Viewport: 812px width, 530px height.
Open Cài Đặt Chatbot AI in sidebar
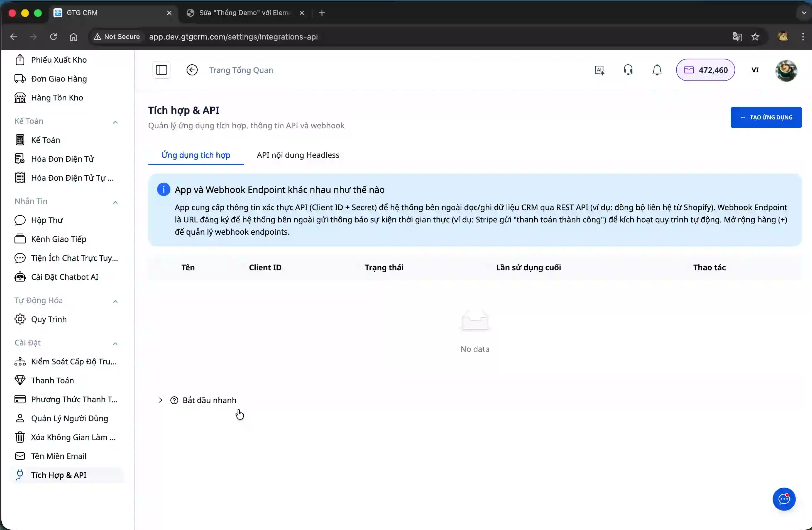pos(65,277)
